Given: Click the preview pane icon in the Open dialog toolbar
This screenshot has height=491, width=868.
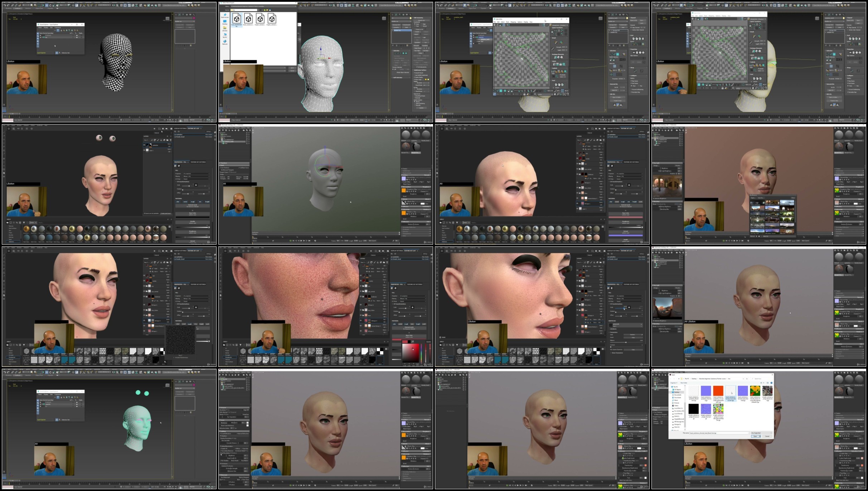Looking at the screenshot, I should pyautogui.click(x=767, y=383).
